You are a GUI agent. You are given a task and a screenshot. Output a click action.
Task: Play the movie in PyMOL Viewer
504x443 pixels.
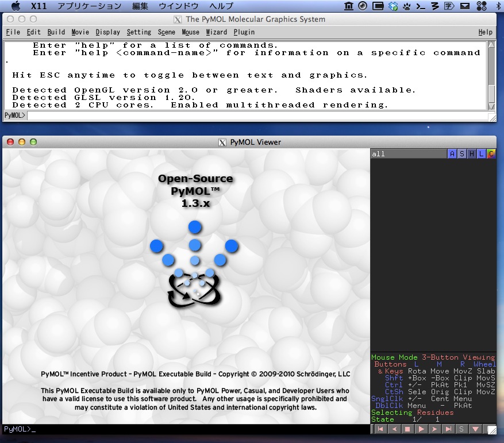click(x=421, y=429)
